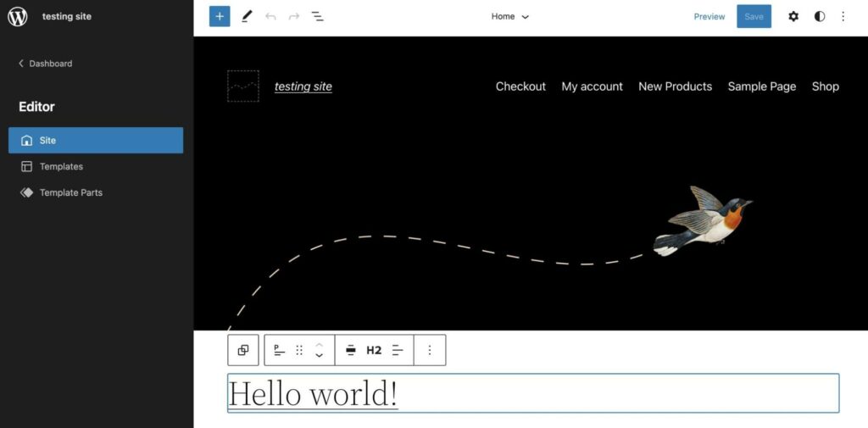Click the testing site title in sidebar
The height and width of the screenshot is (428, 868).
coord(66,17)
